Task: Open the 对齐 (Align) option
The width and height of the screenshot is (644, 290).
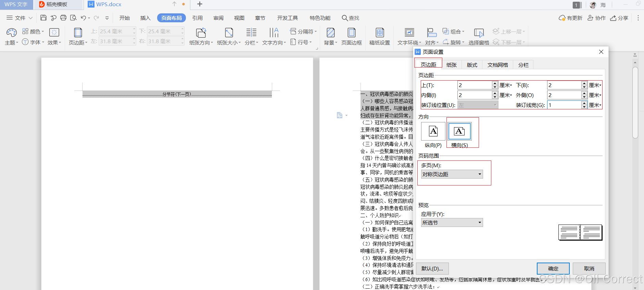Action: (x=432, y=36)
